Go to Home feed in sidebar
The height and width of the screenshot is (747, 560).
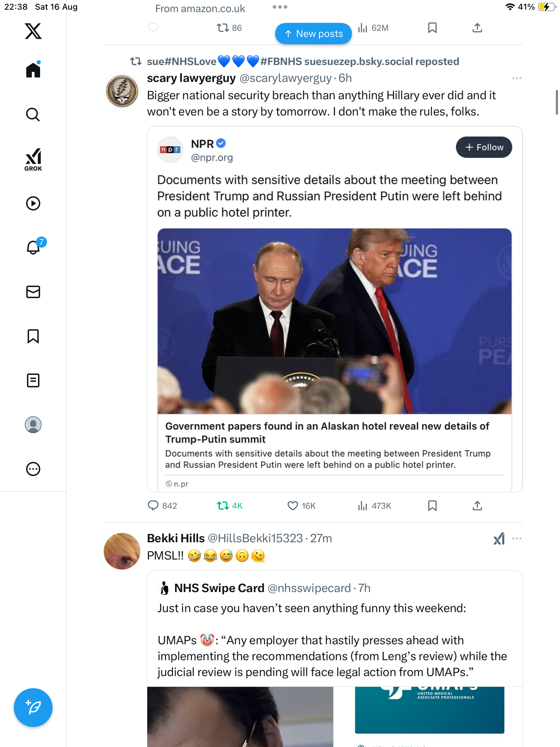point(33,70)
